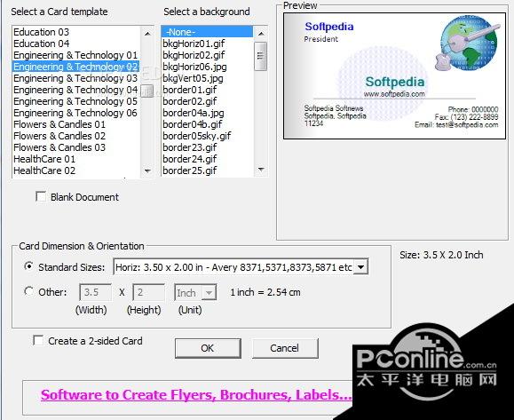Viewport: 514px width, 420px height.
Task: Click the Cancel button
Action: coord(285,348)
